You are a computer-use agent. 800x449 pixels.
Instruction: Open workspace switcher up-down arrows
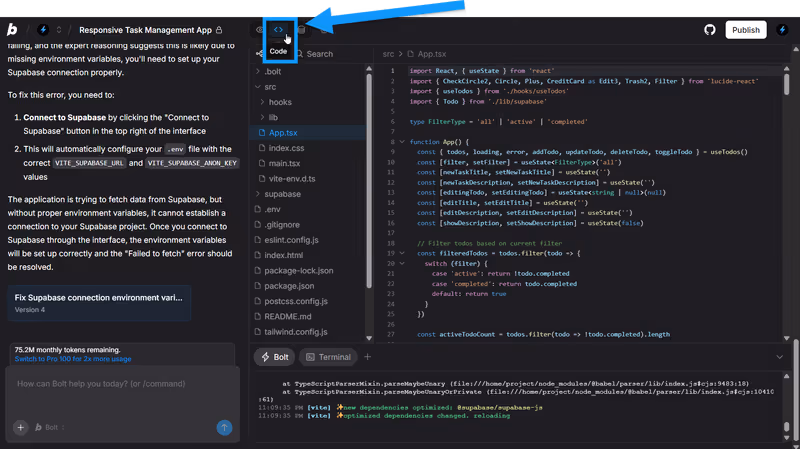(x=59, y=30)
